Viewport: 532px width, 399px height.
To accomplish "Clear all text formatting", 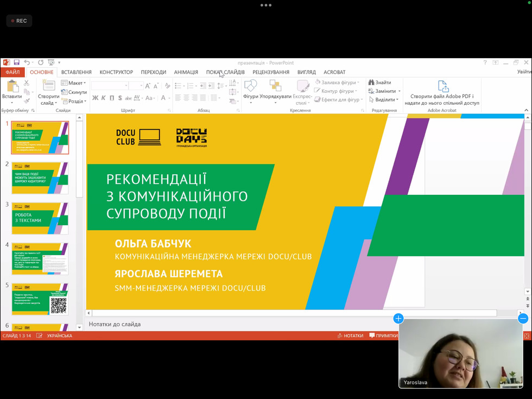I will pos(167,86).
